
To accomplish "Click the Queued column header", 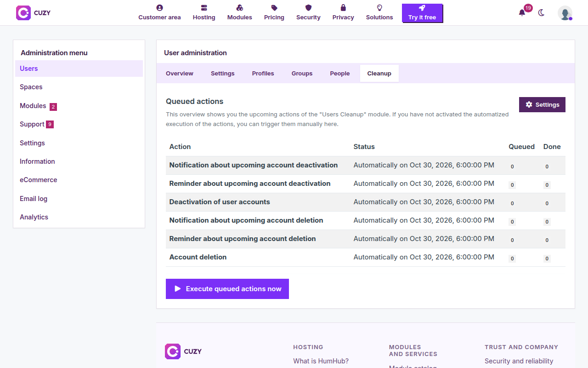I will point(521,147).
